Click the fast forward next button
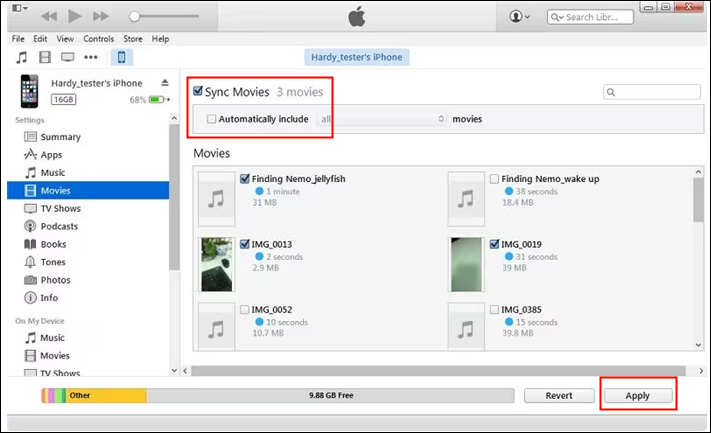This screenshot has width=711, height=433. click(x=101, y=16)
